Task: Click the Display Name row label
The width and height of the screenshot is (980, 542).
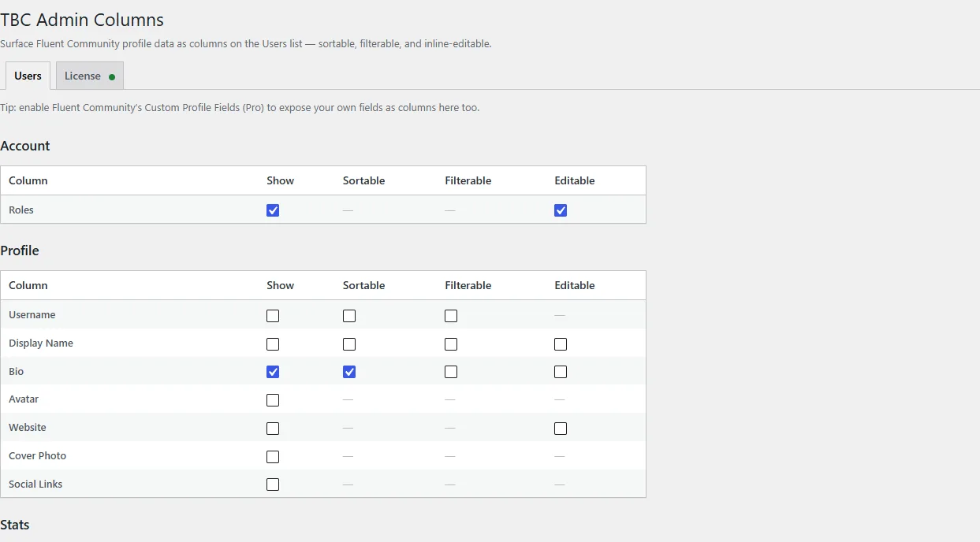Action: point(41,343)
